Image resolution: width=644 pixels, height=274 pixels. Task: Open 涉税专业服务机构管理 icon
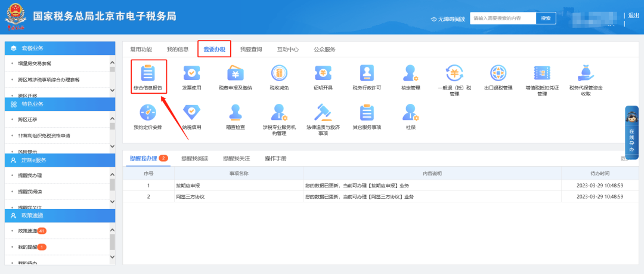(279, 112)
